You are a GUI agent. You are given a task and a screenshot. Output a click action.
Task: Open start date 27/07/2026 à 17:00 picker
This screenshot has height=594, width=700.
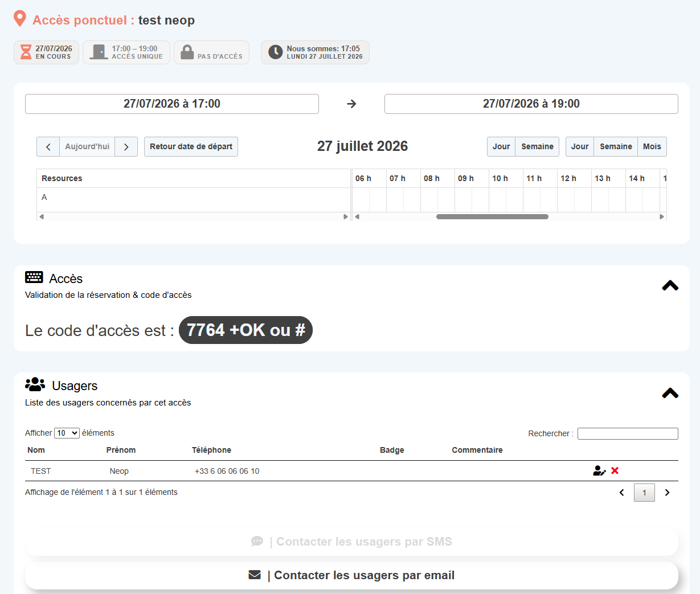[x=172, y=104]
